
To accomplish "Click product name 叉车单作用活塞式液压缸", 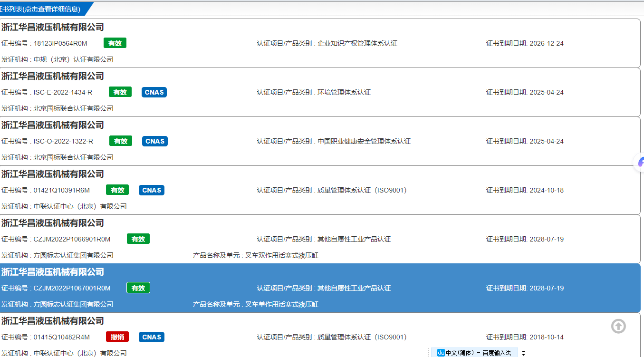I will [x=282, y=304].
